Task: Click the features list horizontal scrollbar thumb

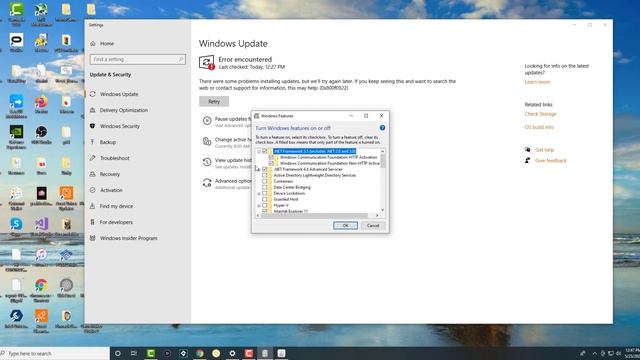Action: click(314, 216)
